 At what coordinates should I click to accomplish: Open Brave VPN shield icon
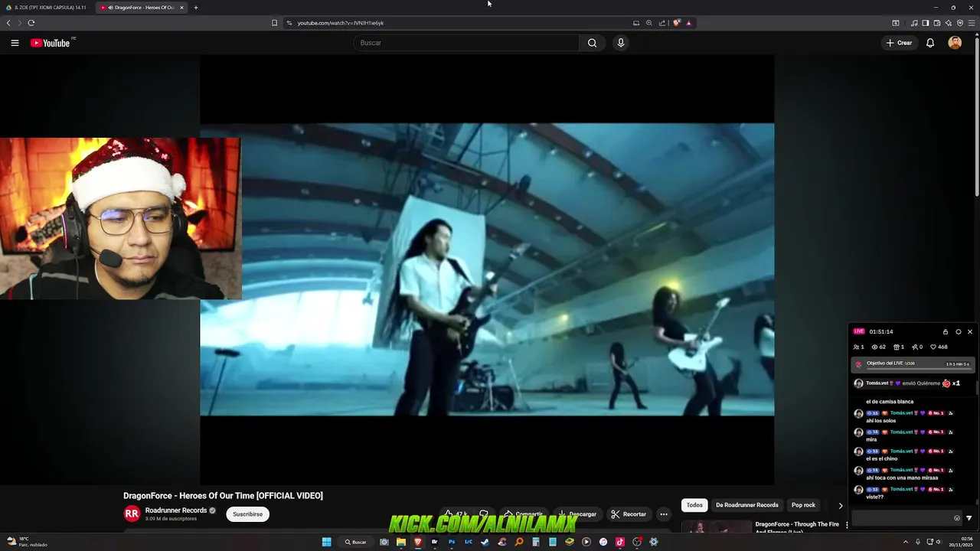click(x=960, y=23)
